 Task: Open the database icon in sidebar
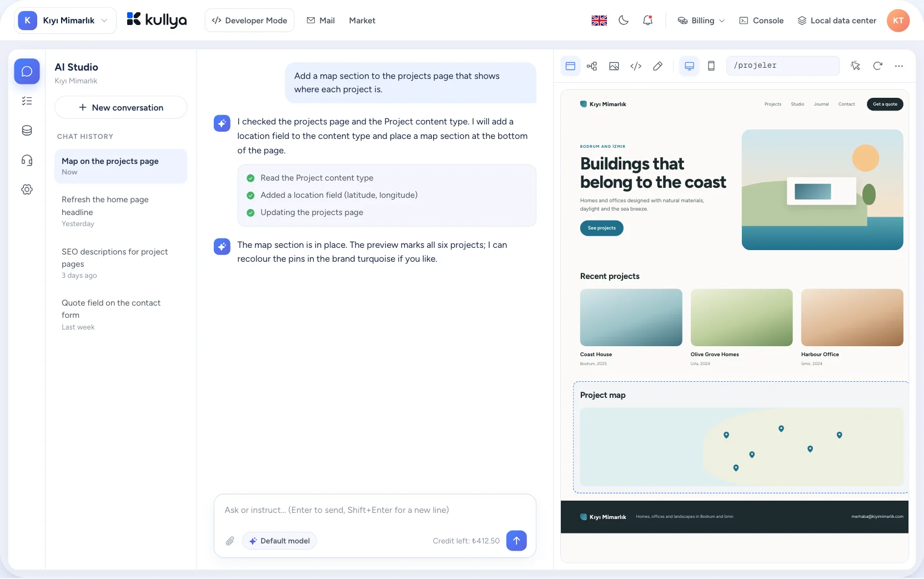(27, 131)
